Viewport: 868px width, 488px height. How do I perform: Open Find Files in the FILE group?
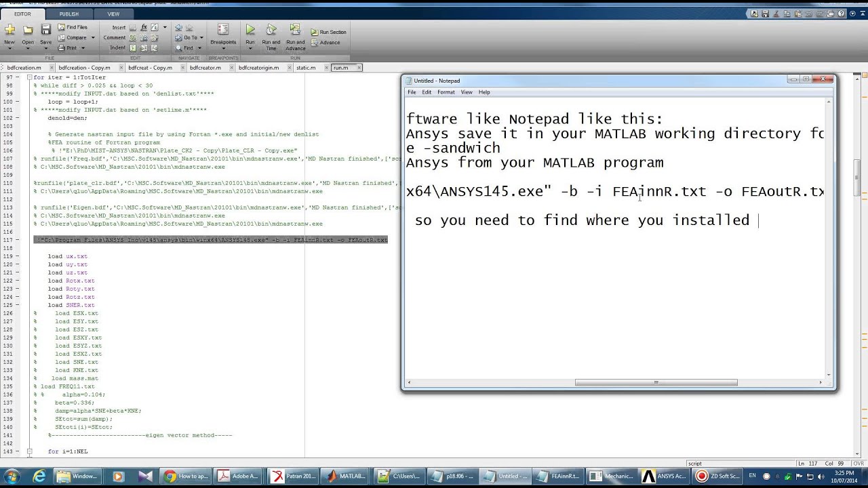point(72,27)
